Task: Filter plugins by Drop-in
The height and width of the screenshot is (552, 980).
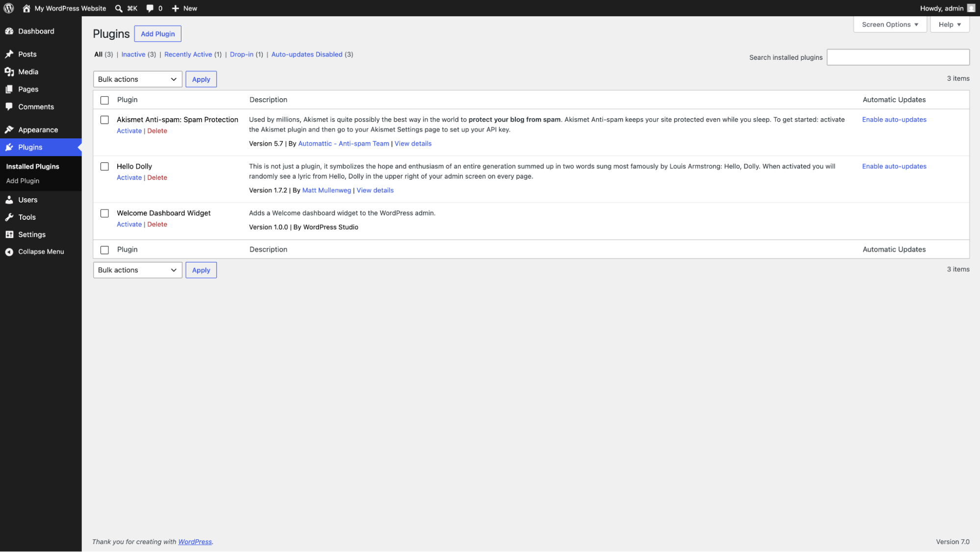Action: [x=242, y=54]
